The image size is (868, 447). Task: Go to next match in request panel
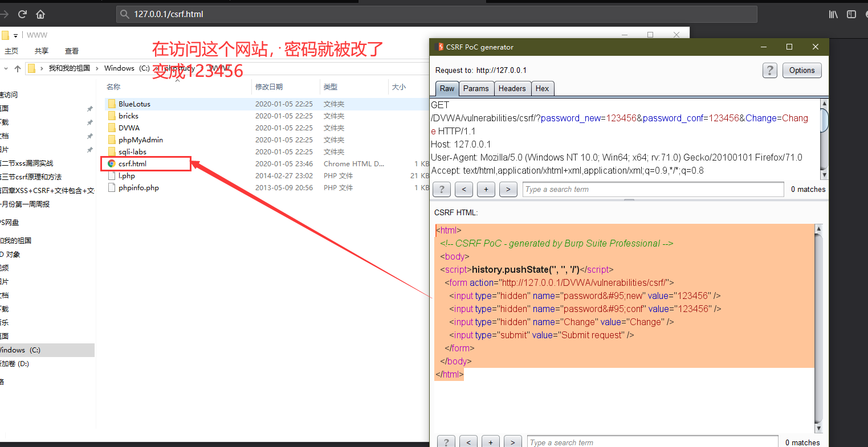click(x=508, y=190)
